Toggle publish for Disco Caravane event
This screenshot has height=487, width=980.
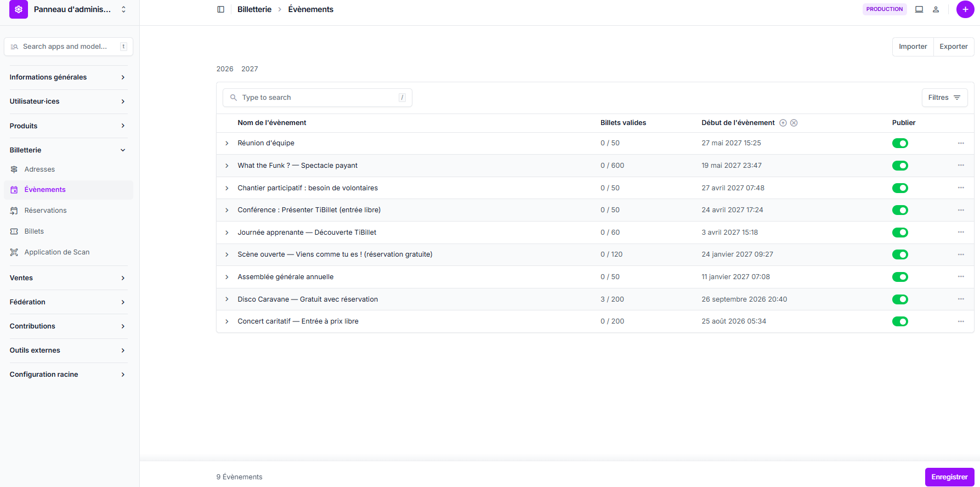point(899,299)
